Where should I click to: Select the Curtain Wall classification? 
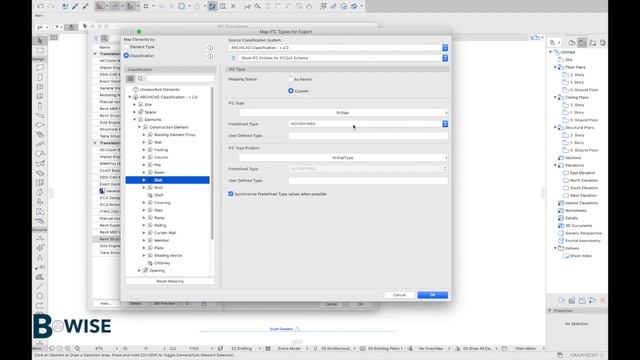[x=165, y=233]
